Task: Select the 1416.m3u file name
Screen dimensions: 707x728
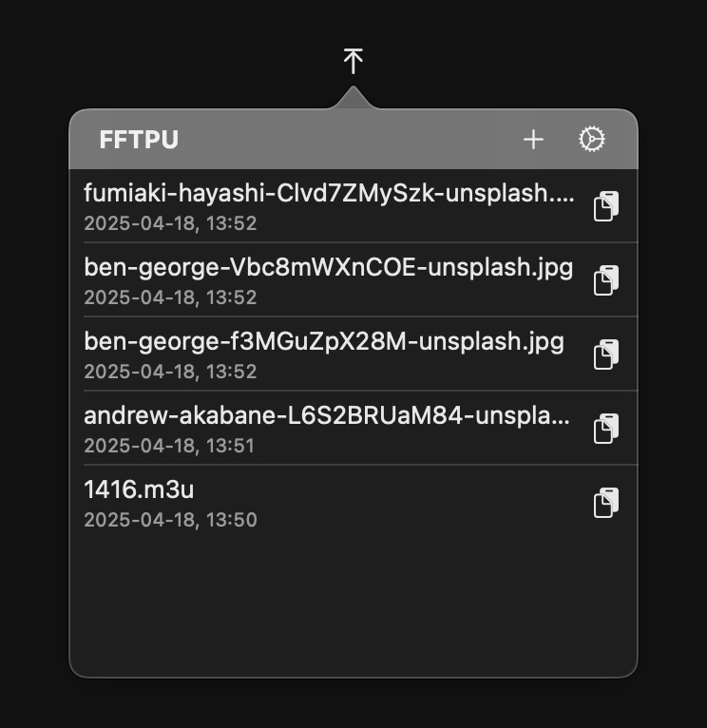Action: 139,489
